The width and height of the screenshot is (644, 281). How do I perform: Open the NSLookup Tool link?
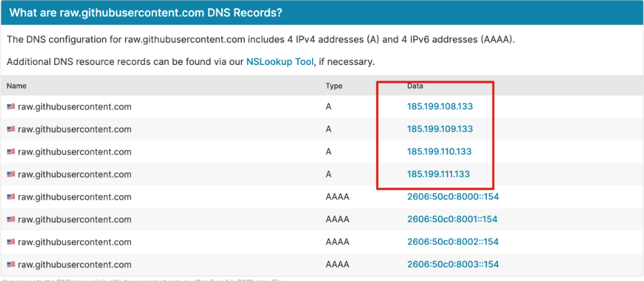pos(280,62)
